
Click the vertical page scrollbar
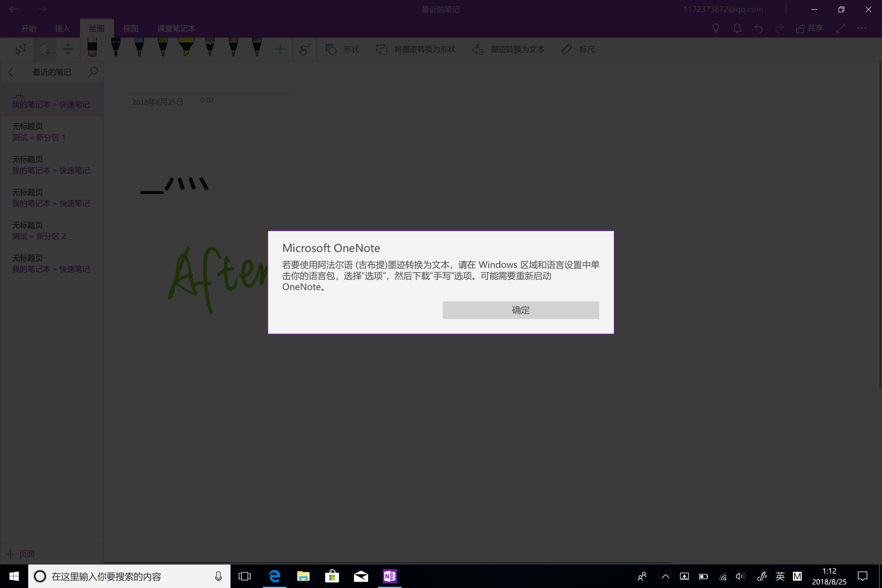coord(880,226)
